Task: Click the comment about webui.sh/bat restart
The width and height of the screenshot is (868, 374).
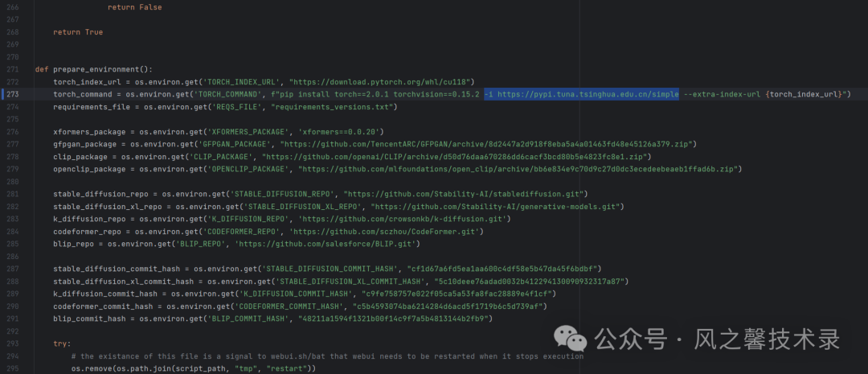Action: (327, 356)
